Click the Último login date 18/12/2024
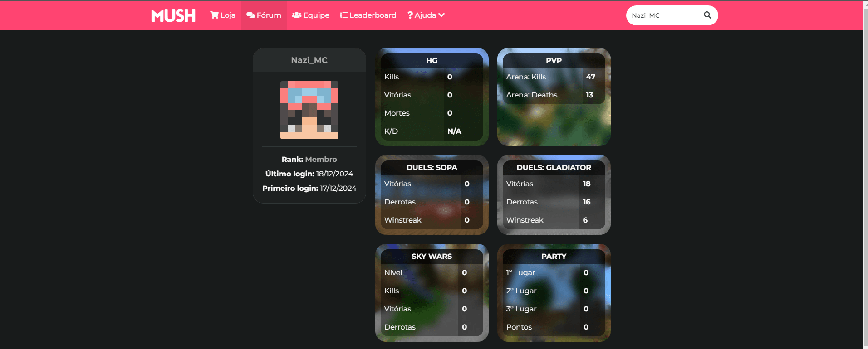868x349 pixels. point(335,174)
